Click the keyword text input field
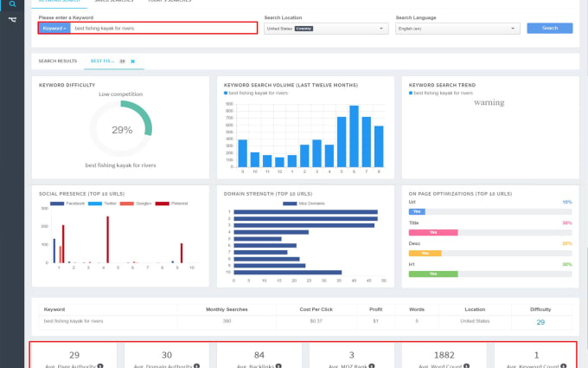This screenshot has height=368, width=588. coord(163,28)
